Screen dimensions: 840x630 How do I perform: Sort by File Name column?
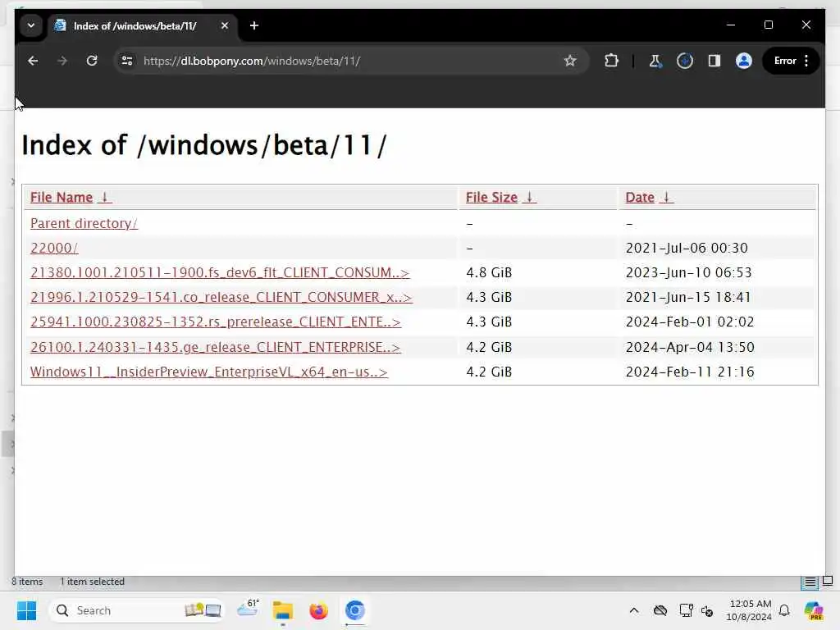click(x=71, y=197)
